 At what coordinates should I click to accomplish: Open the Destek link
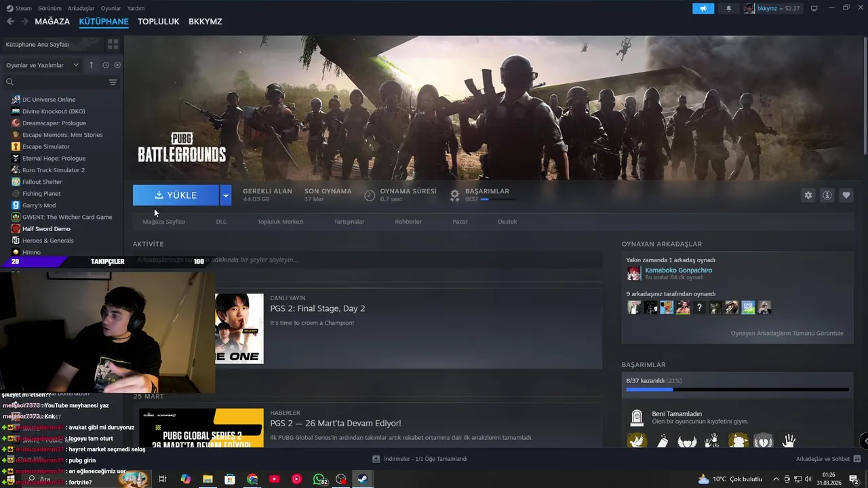507,222
